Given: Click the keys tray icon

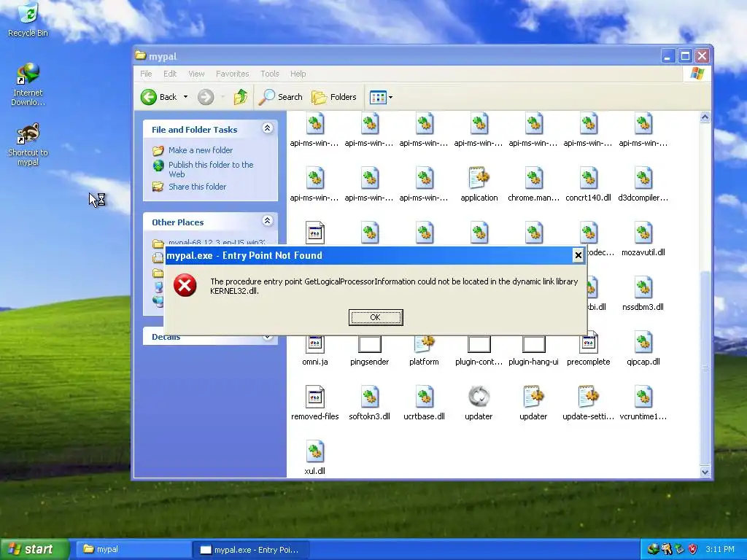Looking at the screenshot, I should point(667,549).
